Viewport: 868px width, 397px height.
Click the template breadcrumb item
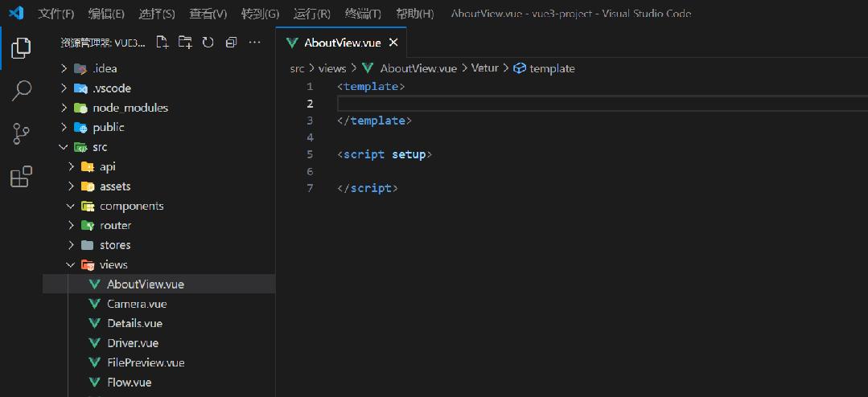click(552, 68)
